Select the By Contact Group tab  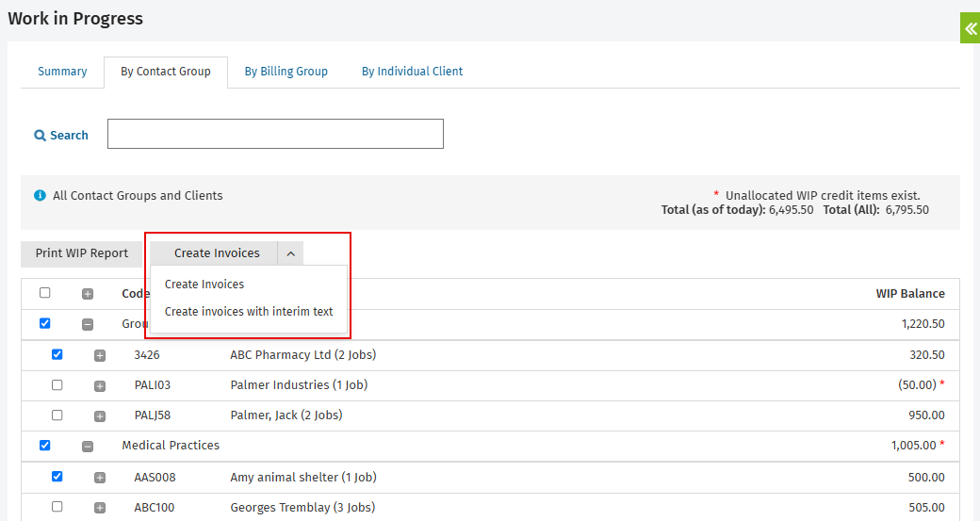[x=166, y=72]
